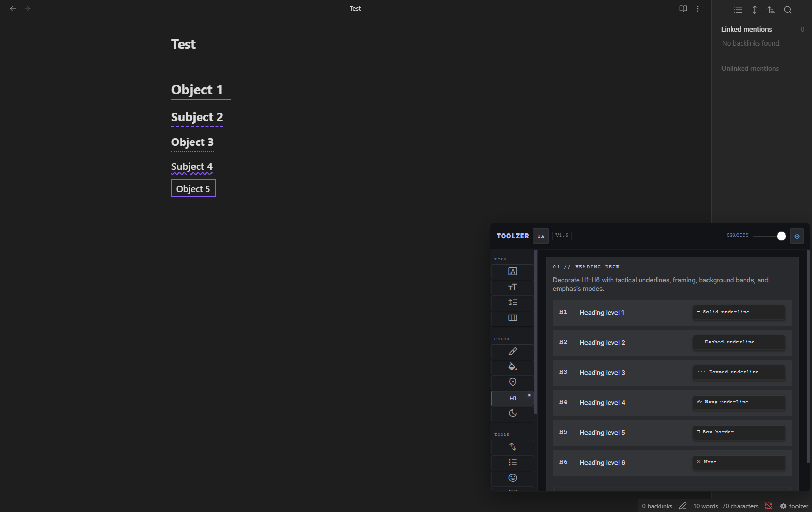Switch Toolzer language via UA button
Viewport: 812px width, 512px height.
coord(540,236)
